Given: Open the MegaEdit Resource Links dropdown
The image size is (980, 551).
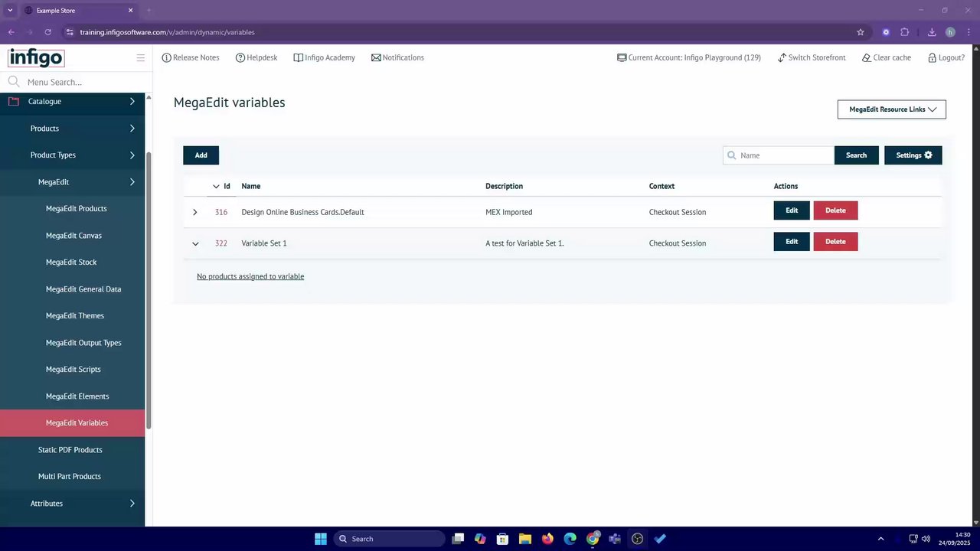Looking at the screenshot, I should 892,109.
